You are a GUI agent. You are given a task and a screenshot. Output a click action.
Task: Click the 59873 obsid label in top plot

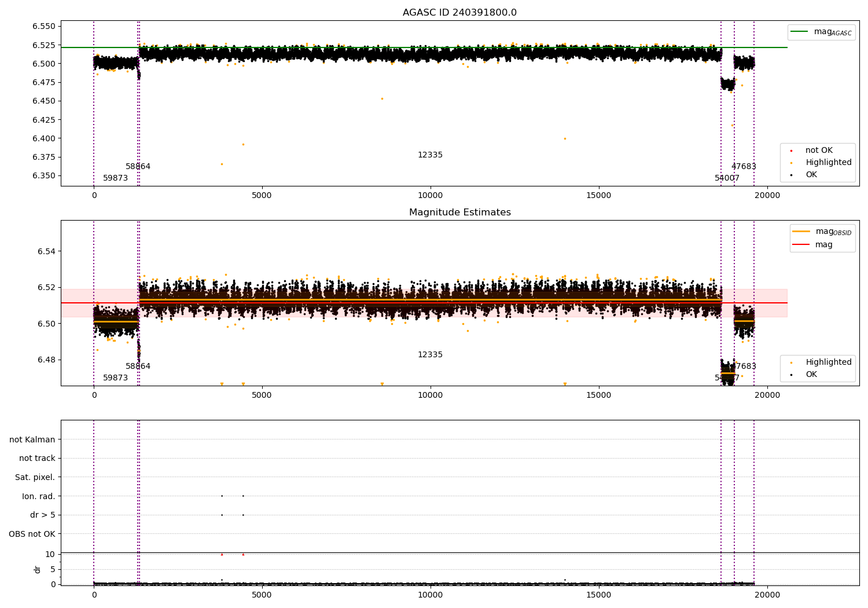115,178
